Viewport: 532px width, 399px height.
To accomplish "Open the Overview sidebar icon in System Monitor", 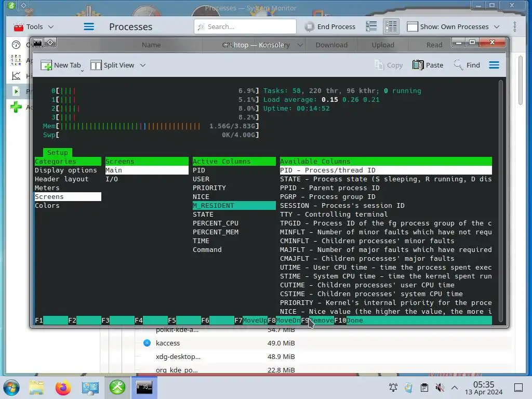I will point(16,45).
